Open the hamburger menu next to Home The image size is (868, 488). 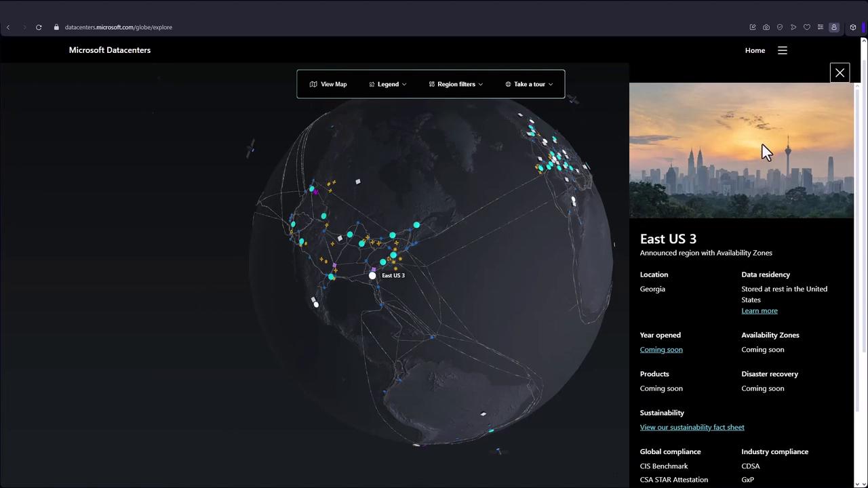pos(782,50)
